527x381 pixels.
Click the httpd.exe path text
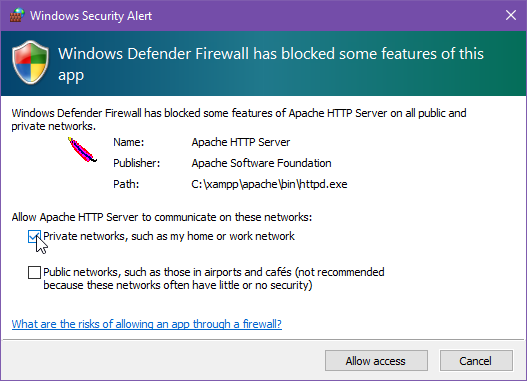point(269,184)
